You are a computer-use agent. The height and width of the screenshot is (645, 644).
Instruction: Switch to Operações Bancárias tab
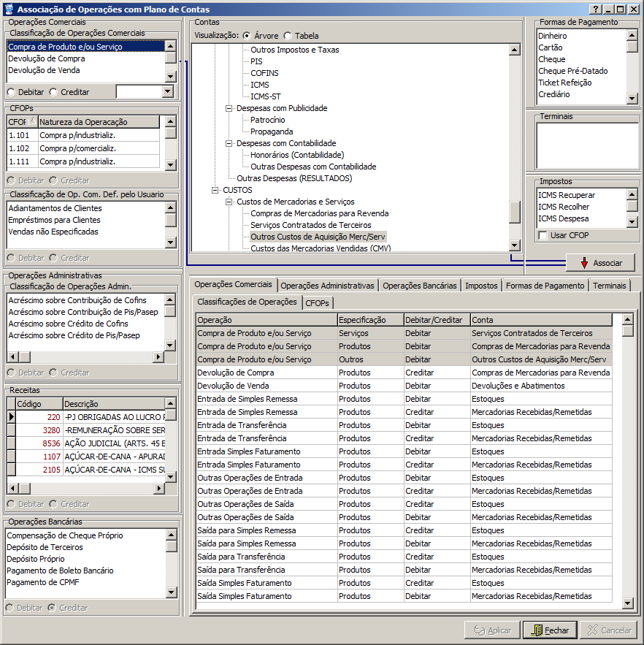pyautogui.click(x=419, y=286)
